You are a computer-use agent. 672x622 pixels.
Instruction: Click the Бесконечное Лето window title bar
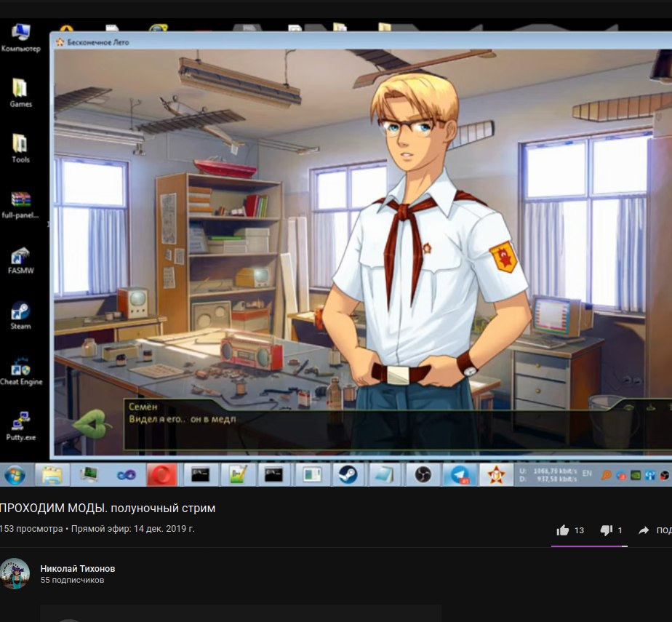click(x=360, y=41)
